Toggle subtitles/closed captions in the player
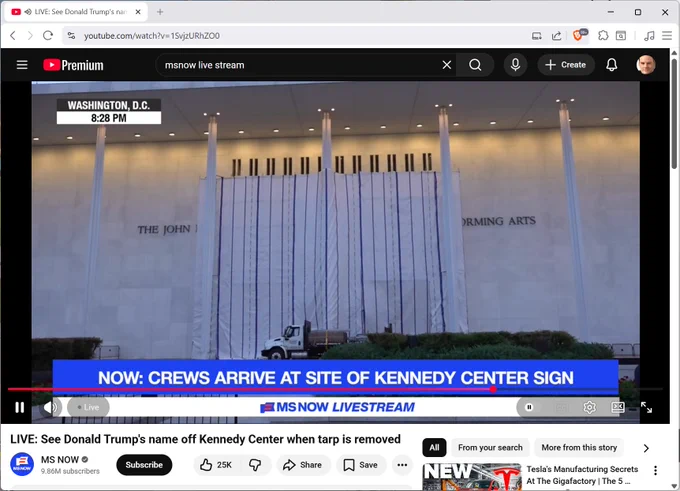Screen dimensions: 680x491 561,407
